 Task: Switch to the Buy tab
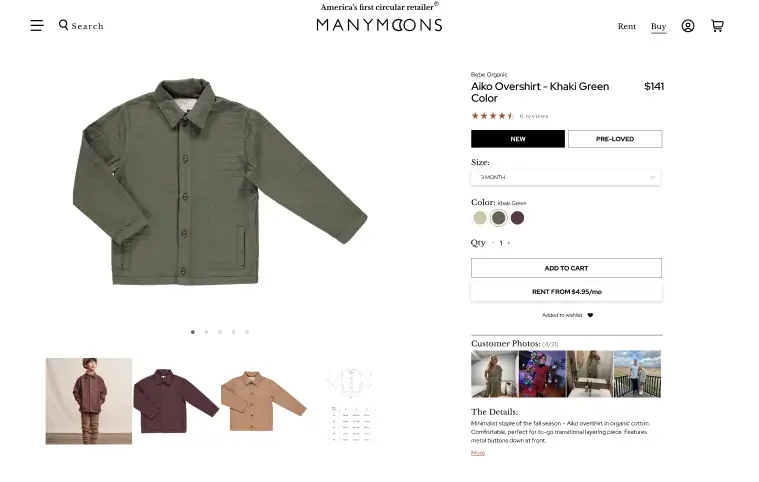658,26
